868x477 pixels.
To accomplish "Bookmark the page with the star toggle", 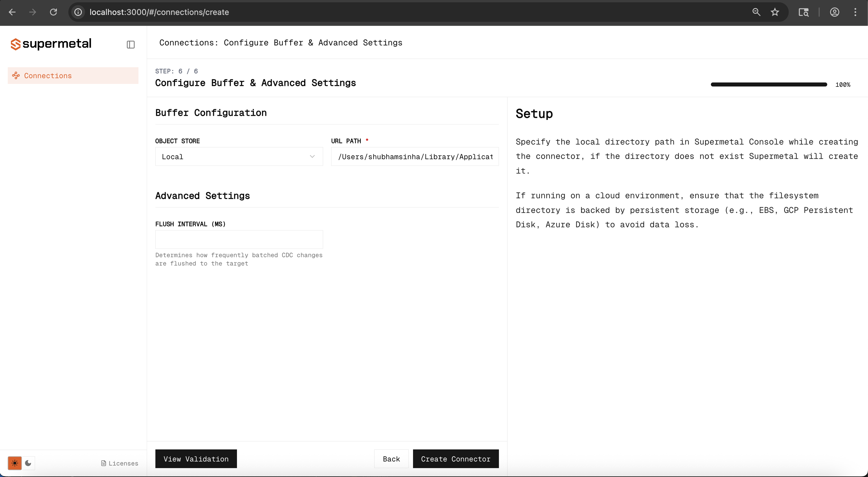I will point(775,12).
